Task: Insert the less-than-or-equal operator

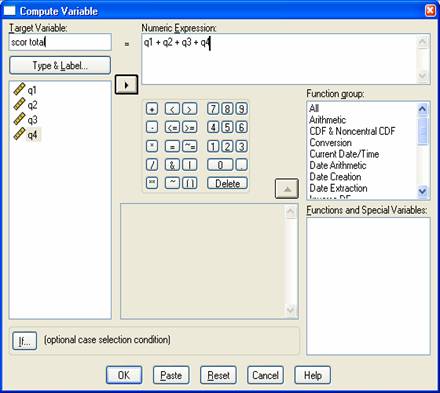Action: (172, 127)
